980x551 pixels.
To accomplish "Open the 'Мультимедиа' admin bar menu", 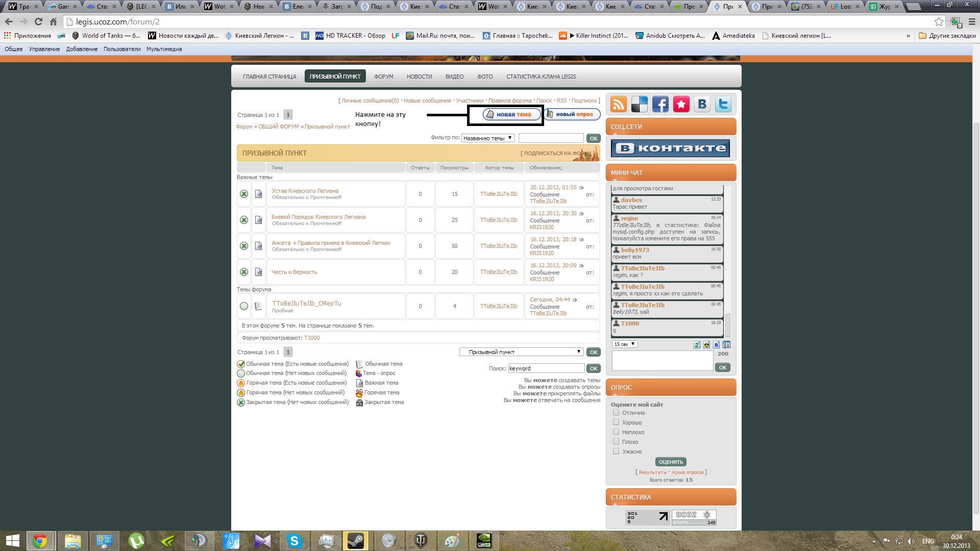I will 164,49.
